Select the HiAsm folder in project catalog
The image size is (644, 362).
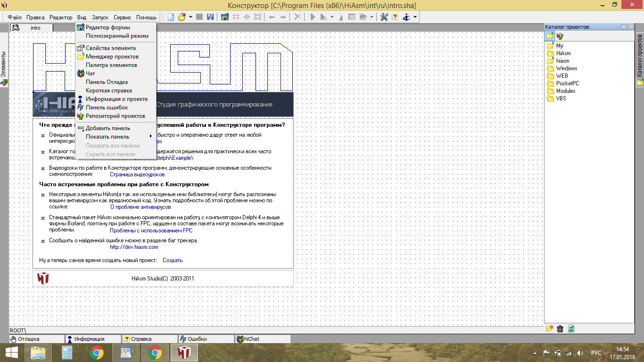click(x=558, y=53)
